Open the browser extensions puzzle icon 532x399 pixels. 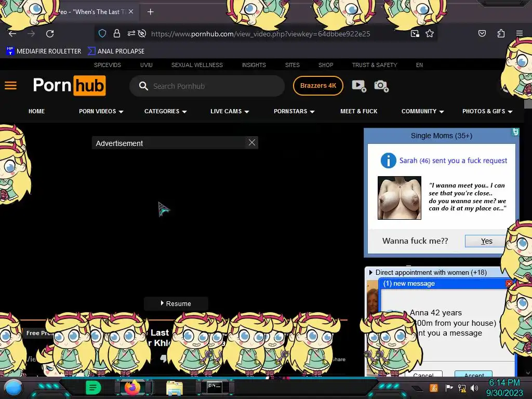(x=501, y=33)
